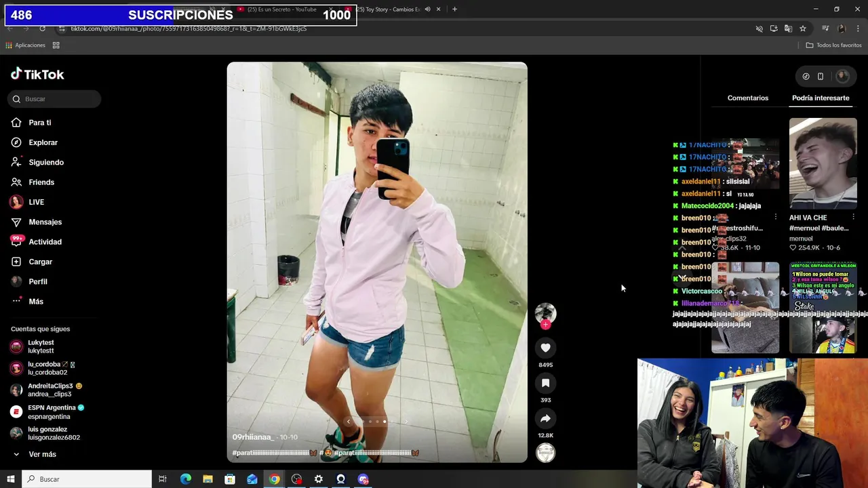This screenshot has width=868, height=488.
Task: Close the Toy Story browser tab
Action: (438, 9)
